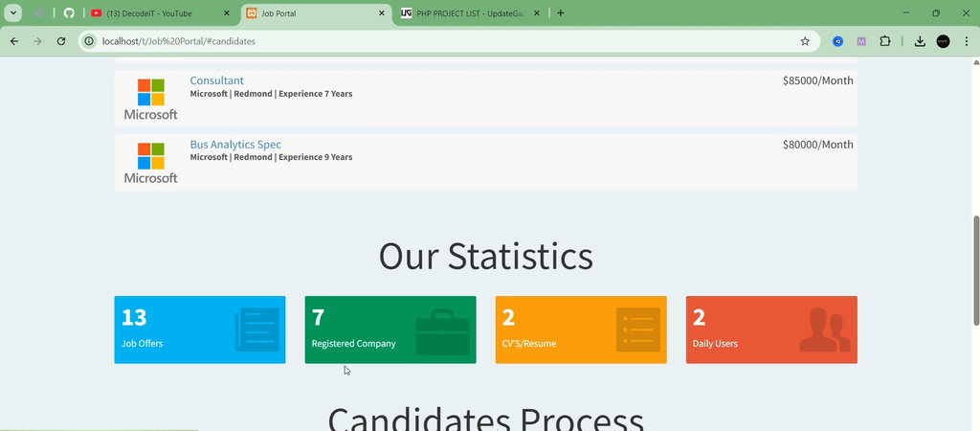
Task: Click the page's vertical scrollbar thumb
Action: coord(976,270)
